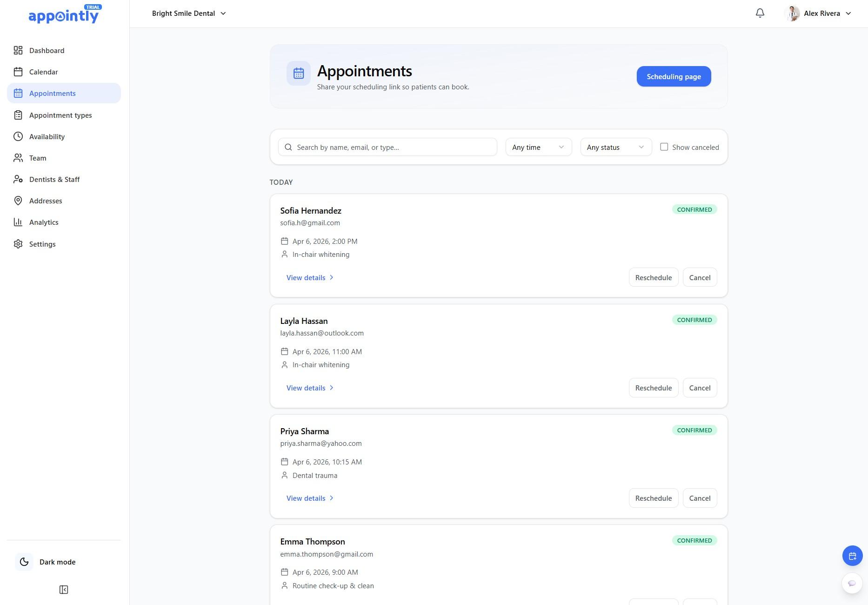Open Addresses via the location pin icon
Viewport: 868px width, 605px height.
point(18,201)
